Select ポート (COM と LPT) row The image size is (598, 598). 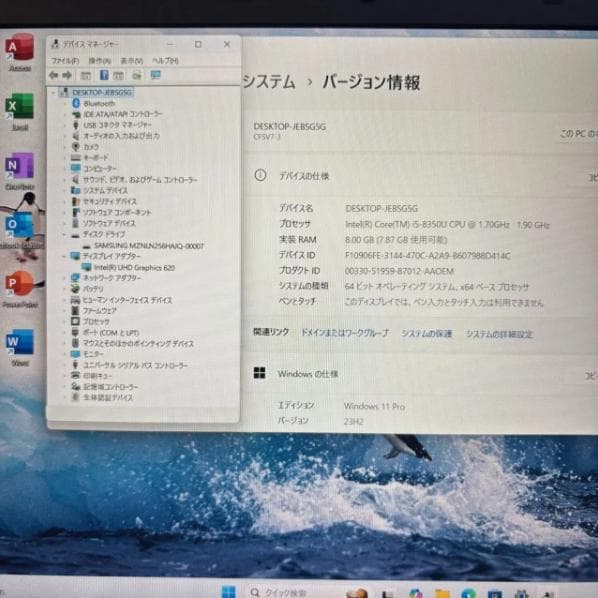click(111, 333)
